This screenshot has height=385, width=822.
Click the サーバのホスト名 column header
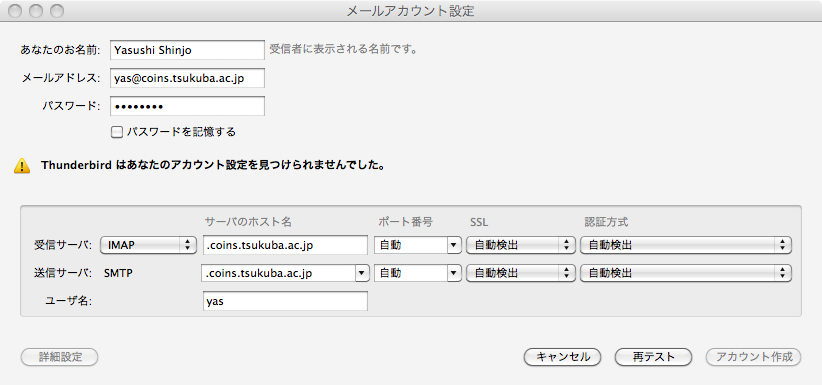(248, 222)
